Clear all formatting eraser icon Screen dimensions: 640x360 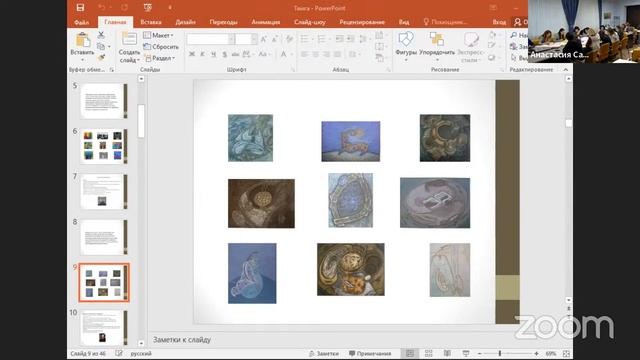(289, 39)
